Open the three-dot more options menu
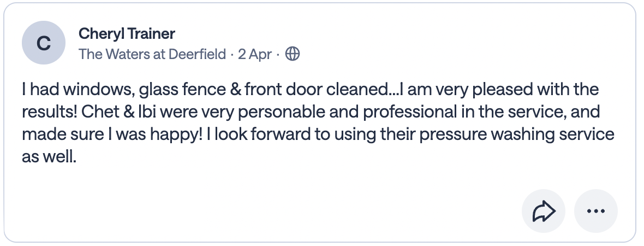644x246 pixels. 595,211
